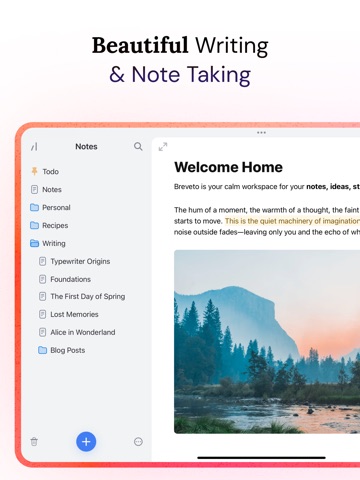The image size is (360, 480).
Task: Click the sidebar toggle icon beside Notes
Action: (x=34, y=146)
